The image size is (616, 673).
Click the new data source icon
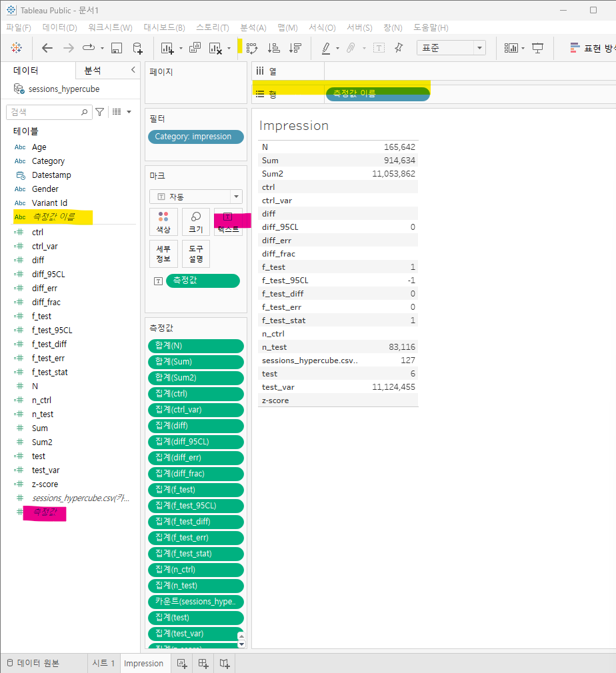click(x=137, y=48)
